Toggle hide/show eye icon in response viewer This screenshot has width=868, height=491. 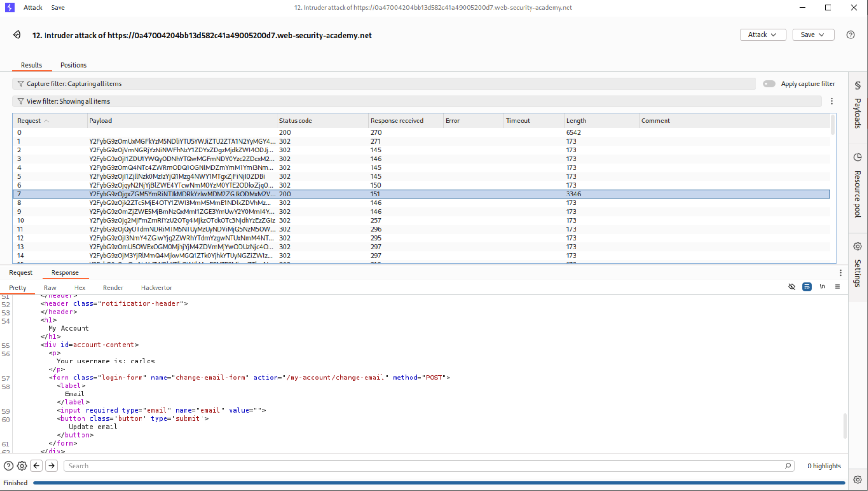coord(792,287)
